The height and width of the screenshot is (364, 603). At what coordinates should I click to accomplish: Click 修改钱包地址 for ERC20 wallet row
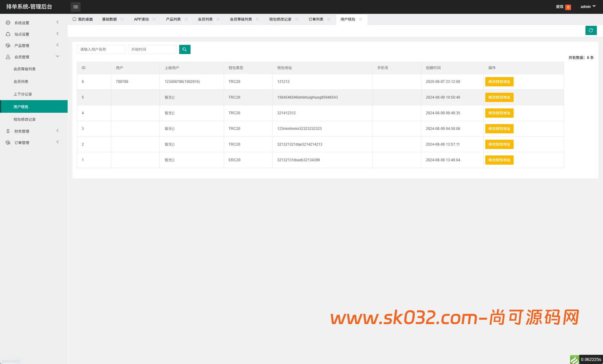499,160
